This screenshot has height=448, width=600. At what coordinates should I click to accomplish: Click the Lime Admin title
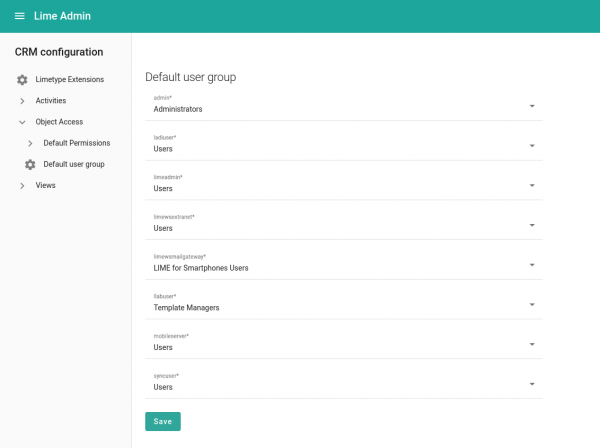pos(63,16)
